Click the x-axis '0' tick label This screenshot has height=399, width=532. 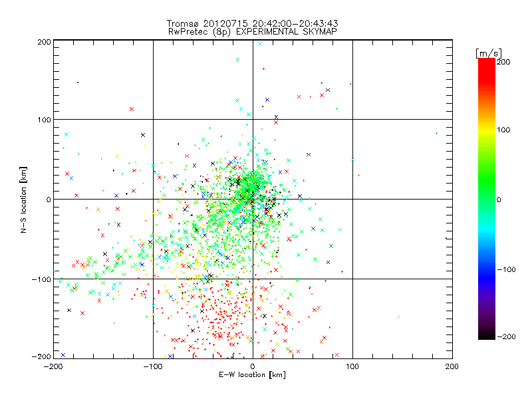click(253, 366)
